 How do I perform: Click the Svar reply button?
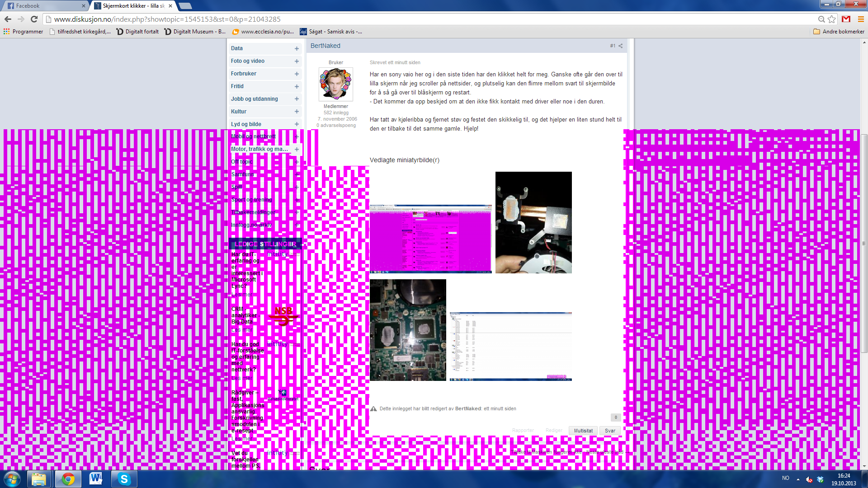click(610, 431)
